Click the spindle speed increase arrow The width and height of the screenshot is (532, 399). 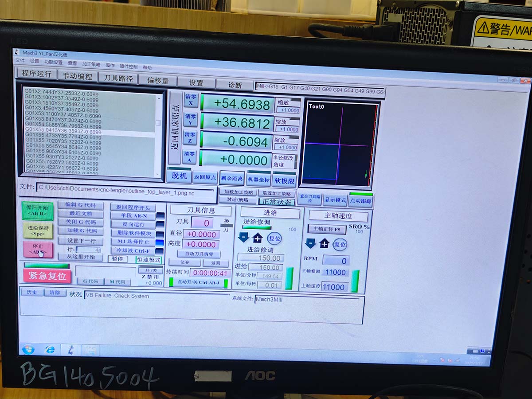[325, 243]
